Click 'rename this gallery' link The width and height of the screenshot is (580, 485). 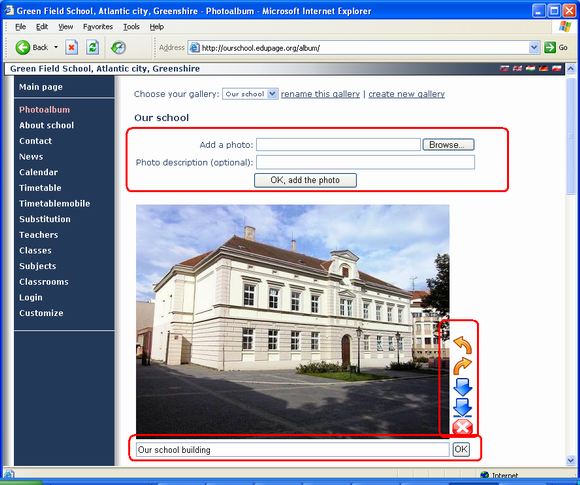click(320, 94)
